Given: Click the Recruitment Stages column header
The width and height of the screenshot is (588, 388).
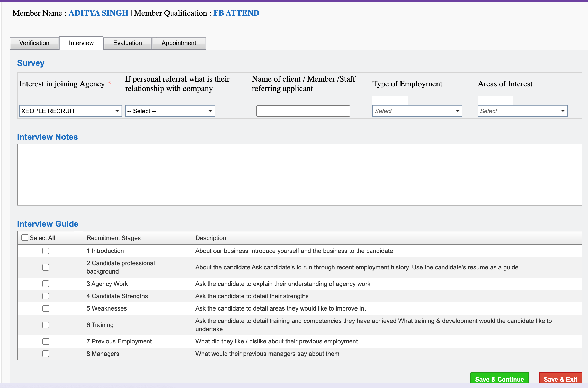Looking at the screenshot, I should [114, 238].
